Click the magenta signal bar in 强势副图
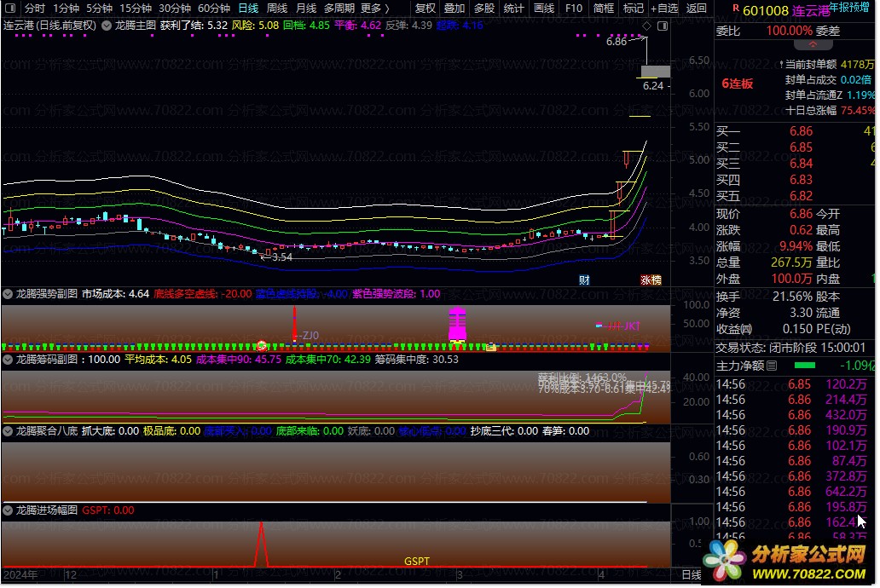 pyautogui.click(x=457, y=325)
